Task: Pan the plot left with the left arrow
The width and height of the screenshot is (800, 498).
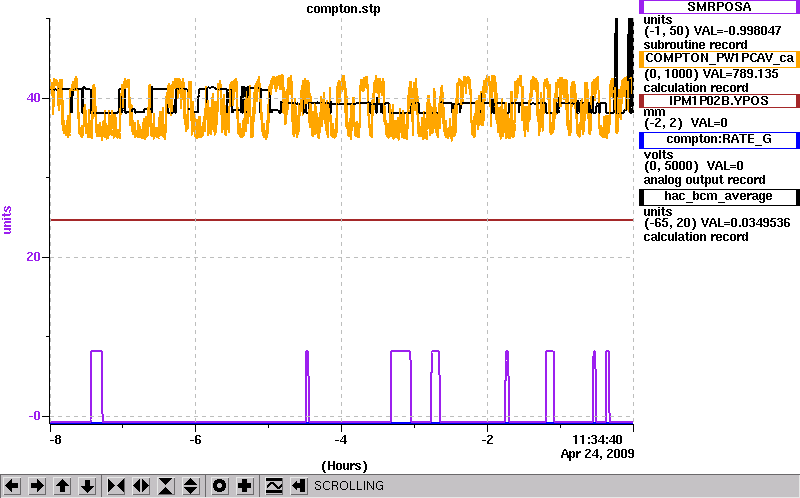Action: (x=12, y=486)
